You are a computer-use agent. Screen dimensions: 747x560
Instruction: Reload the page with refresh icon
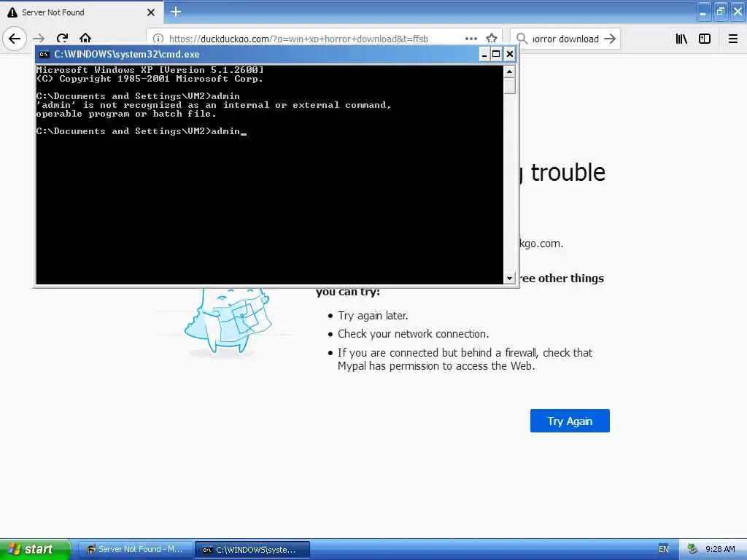pos(62,39)
